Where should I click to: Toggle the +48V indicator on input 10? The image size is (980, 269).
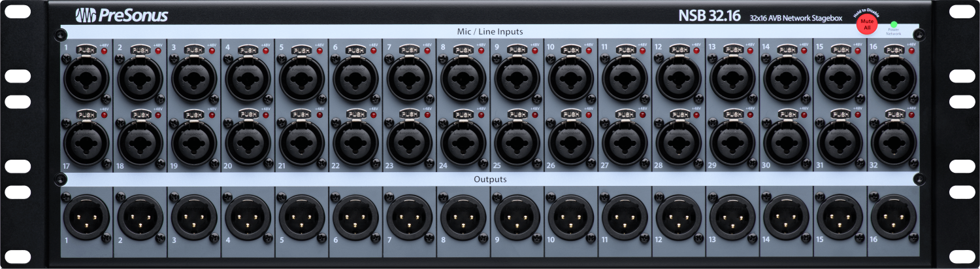(x=589, y=50)
